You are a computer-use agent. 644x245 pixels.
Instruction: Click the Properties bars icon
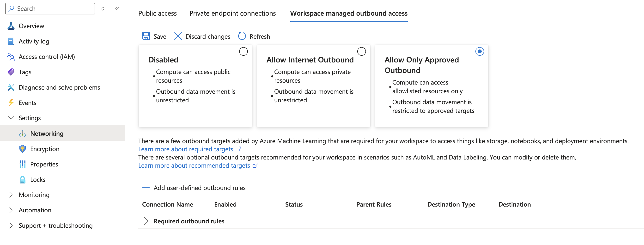click(x=23, y=164)
